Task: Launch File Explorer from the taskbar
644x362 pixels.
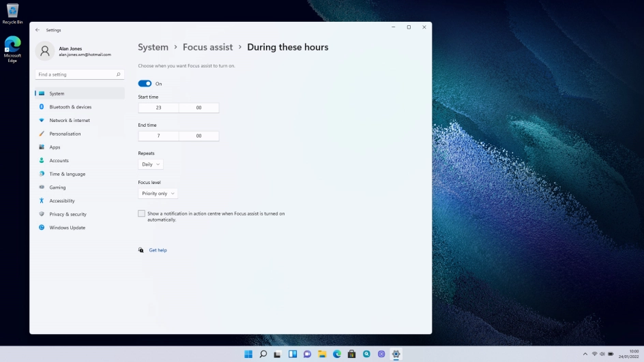Action: click(322, 354)
